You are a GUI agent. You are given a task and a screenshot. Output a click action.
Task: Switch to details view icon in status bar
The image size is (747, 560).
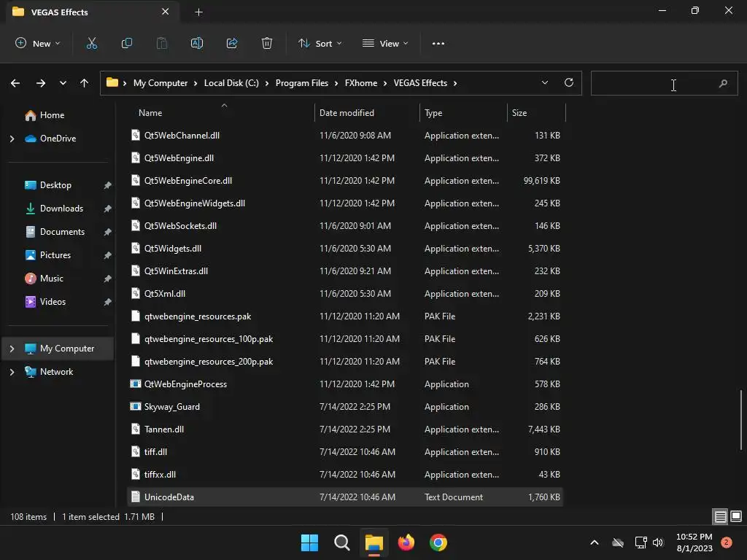tap(720, 516)
